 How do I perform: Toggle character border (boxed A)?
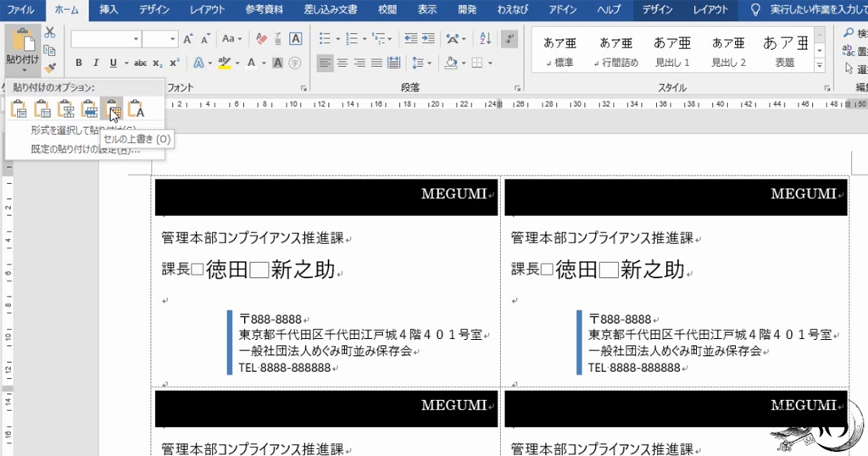(x=296, y=39)
